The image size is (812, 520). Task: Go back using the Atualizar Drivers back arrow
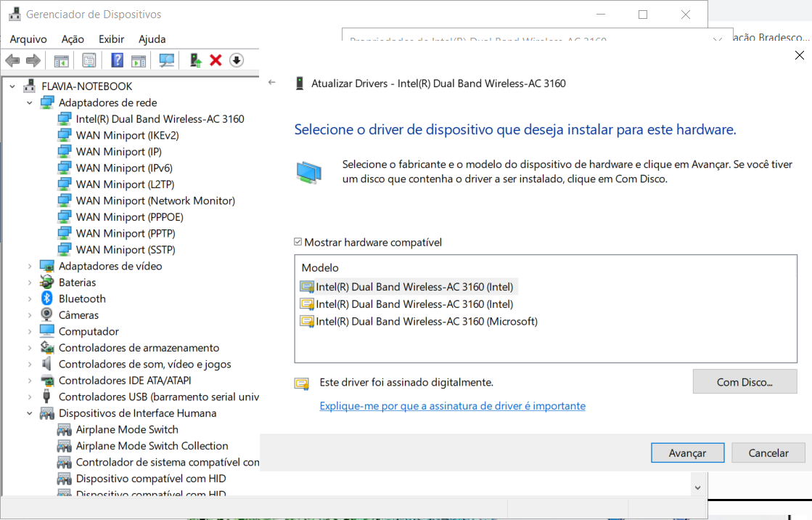tap(272, 83)
